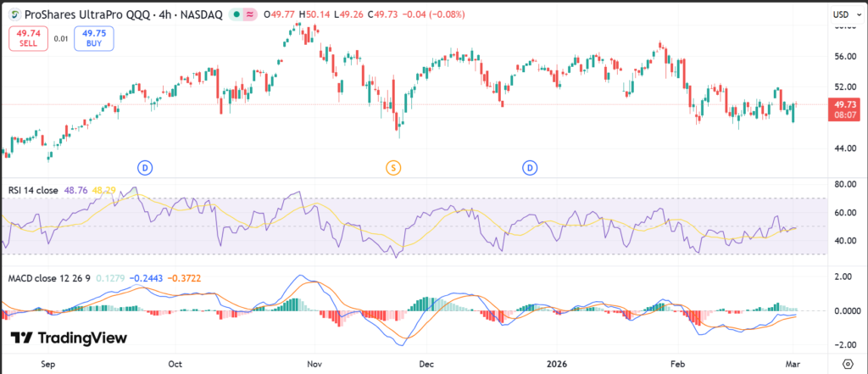The image size is (868, 374).
Task: Click the dividend D marker near late December
Action: pos(531,167)
